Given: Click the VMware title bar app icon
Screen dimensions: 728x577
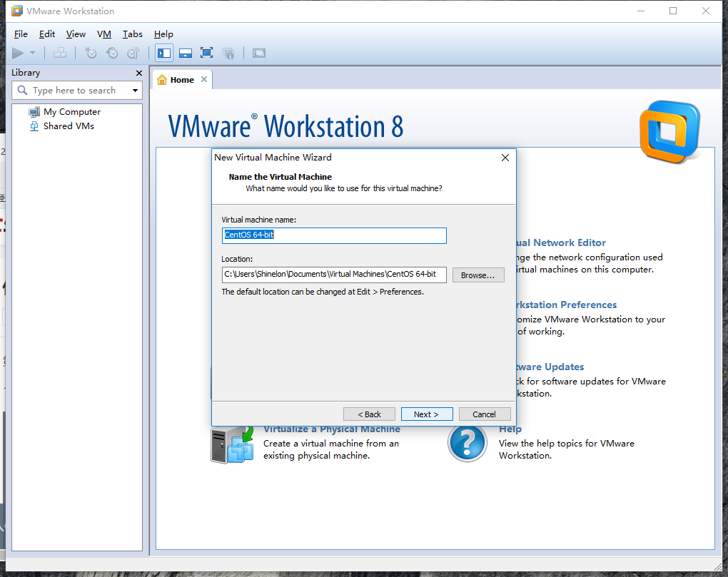Looking at the screenshot, I should [17, 11].
